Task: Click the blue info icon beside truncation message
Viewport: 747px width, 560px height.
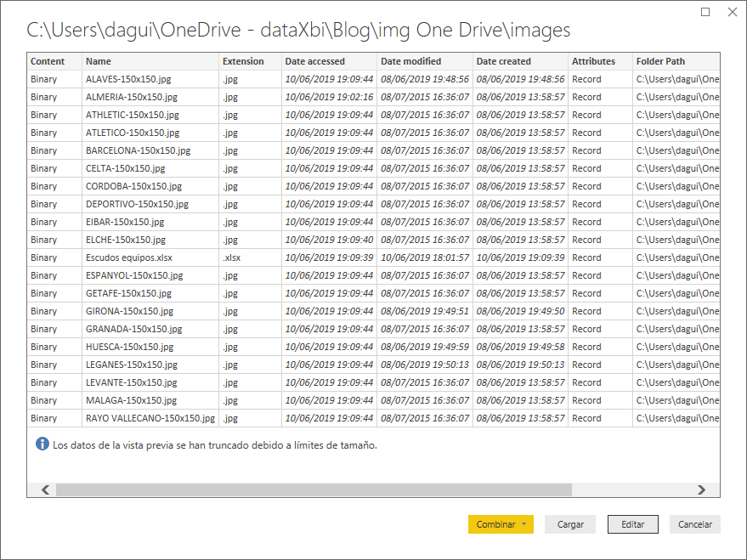Action: tap(42, 444)
